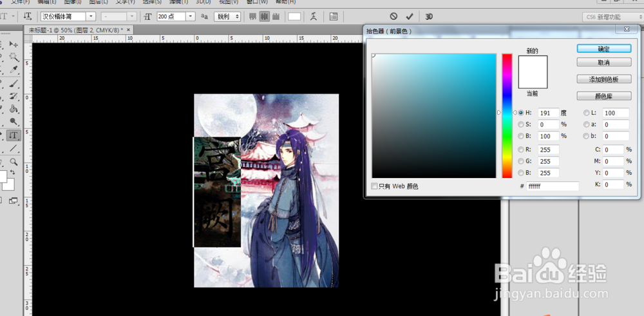Change the screen mode icon

tap(14, 201)
